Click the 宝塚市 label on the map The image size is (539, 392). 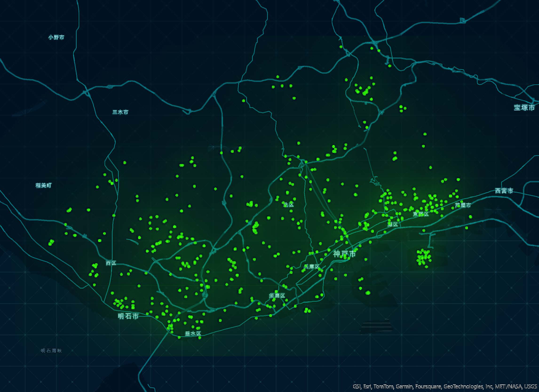(x=524, y=108)
